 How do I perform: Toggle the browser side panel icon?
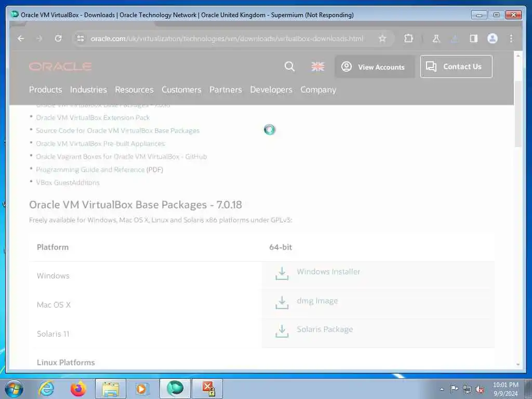click(x=474, y=38)
